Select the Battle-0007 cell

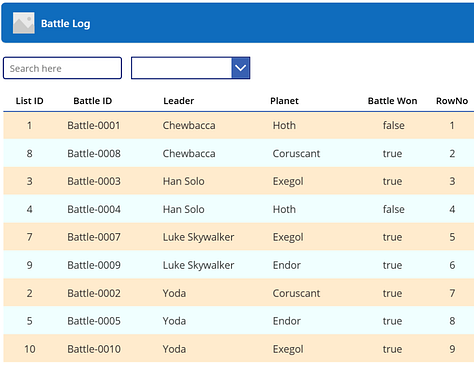point(94,237)
